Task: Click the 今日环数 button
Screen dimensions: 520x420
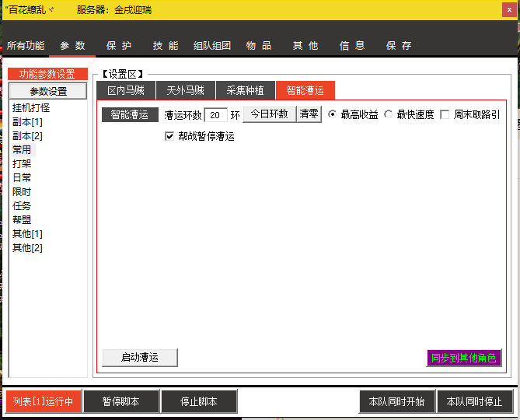Action: (x=269, y=114)
